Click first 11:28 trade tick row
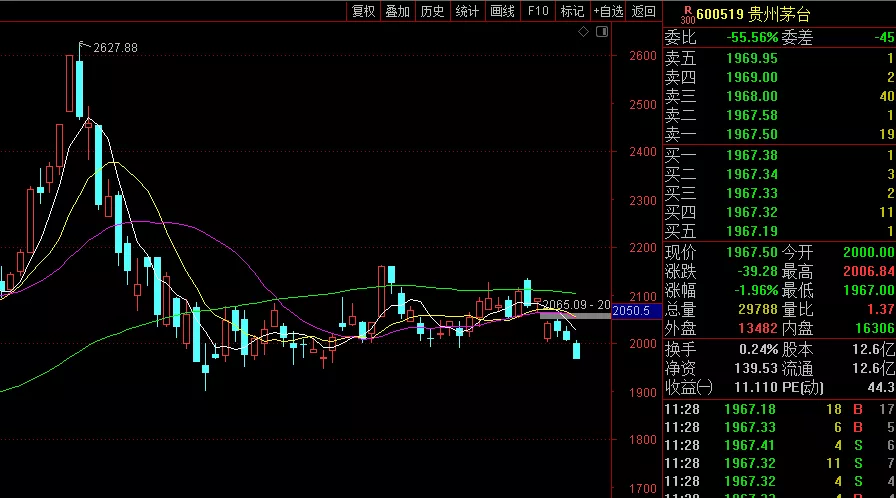Viewport: 896px width, 498px height. 779,409
